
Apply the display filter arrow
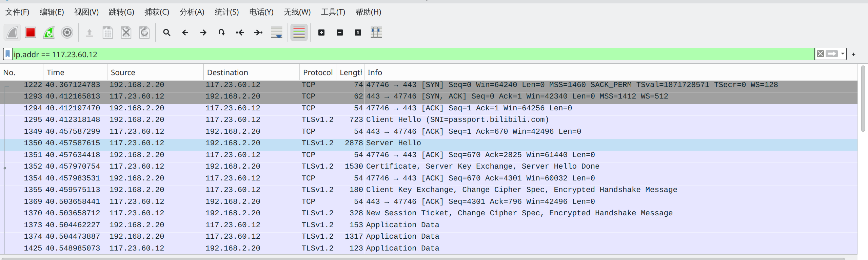[831, 54]
